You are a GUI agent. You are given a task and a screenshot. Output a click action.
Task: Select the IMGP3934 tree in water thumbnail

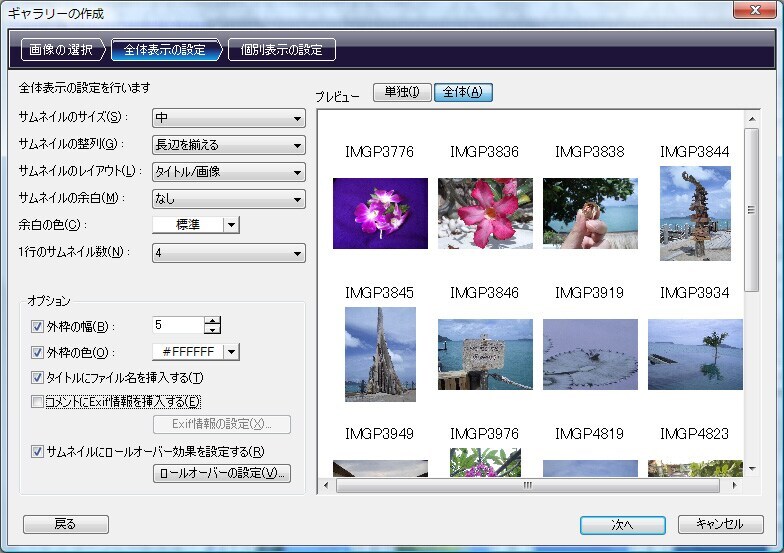coord(696,354)
